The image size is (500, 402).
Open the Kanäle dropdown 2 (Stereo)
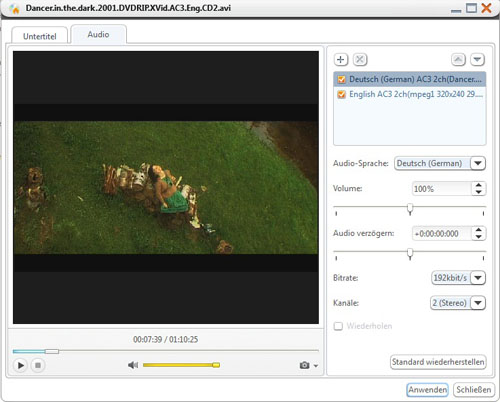pos(478,303)
